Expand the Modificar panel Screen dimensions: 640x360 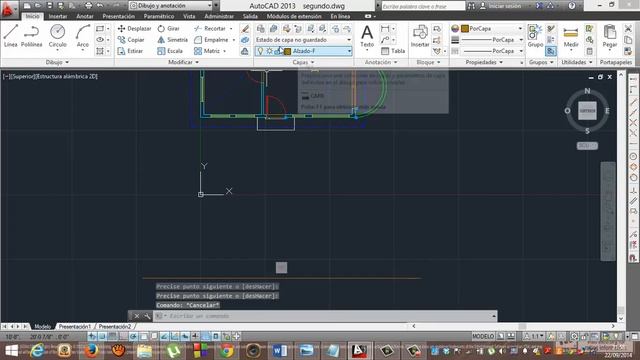pyautogui.click(x=183, y=62)
